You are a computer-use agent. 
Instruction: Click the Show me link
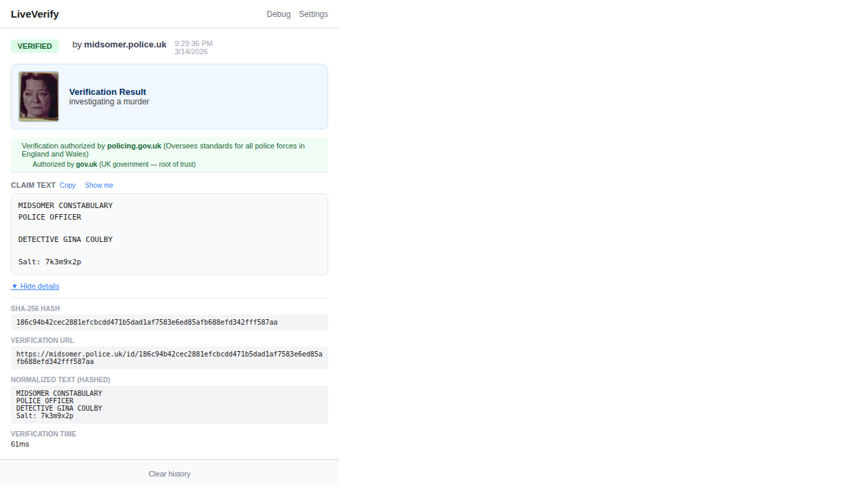coord(99,185)
